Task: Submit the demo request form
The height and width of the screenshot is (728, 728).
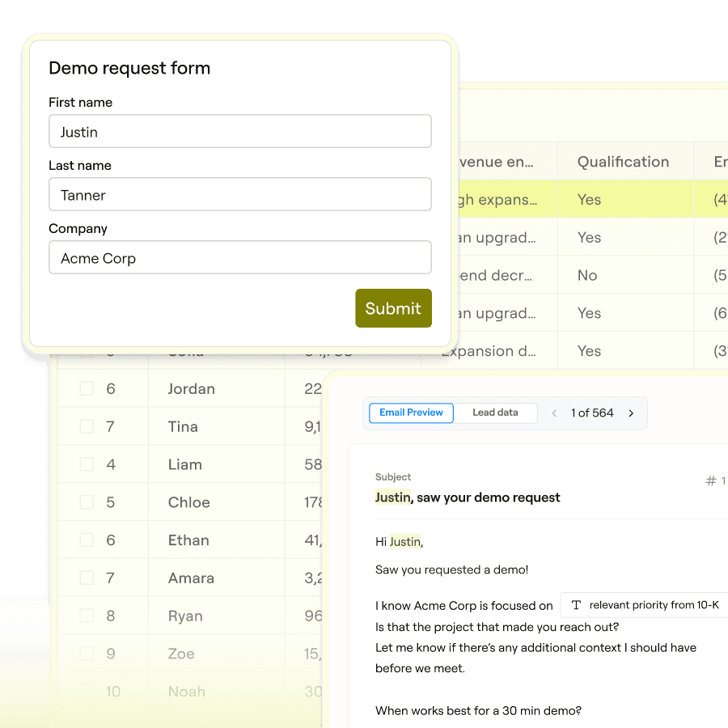Action: point(393,308)
